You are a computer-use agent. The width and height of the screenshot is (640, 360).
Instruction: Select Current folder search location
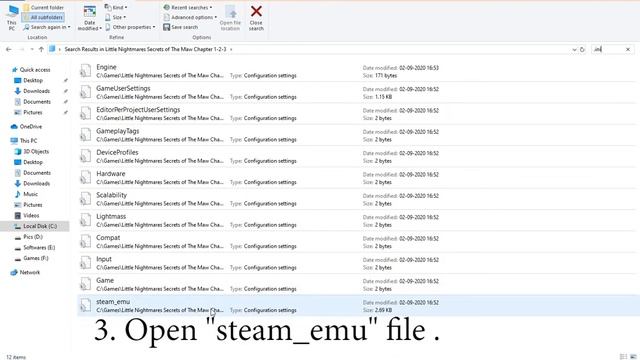pos(43,7)
